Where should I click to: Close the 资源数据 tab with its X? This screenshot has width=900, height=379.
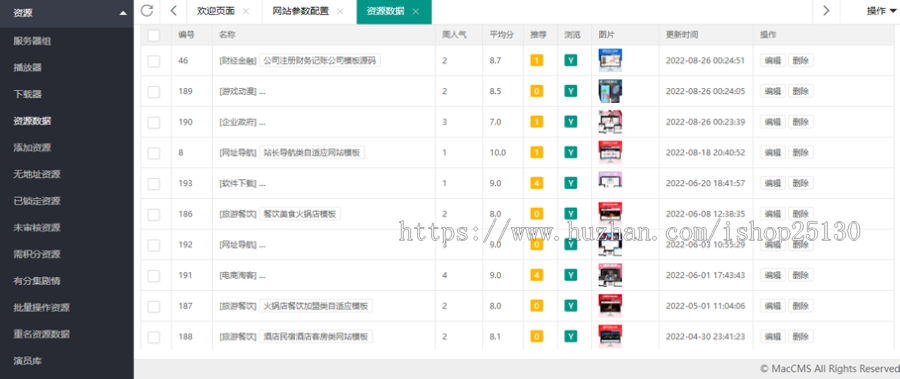[x=416, y=11]
